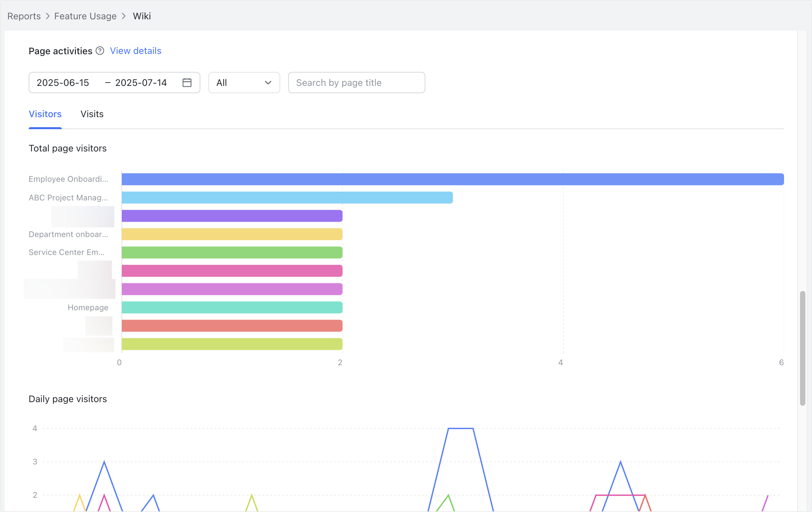Expand the All filter dropdown
Viewport: 812px width, 512px height.
[x=244, y=83]
